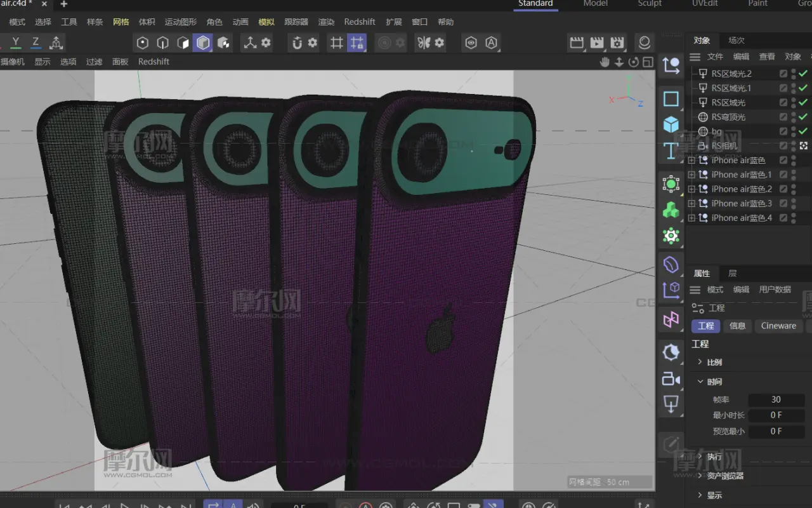Click the snap magnet icon
The height and width of the screenshot is (508, 812).
[297, 43]
